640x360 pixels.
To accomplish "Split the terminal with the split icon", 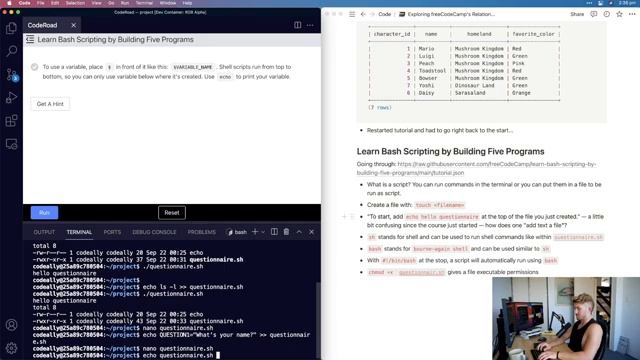I will [x=274, y=232].
